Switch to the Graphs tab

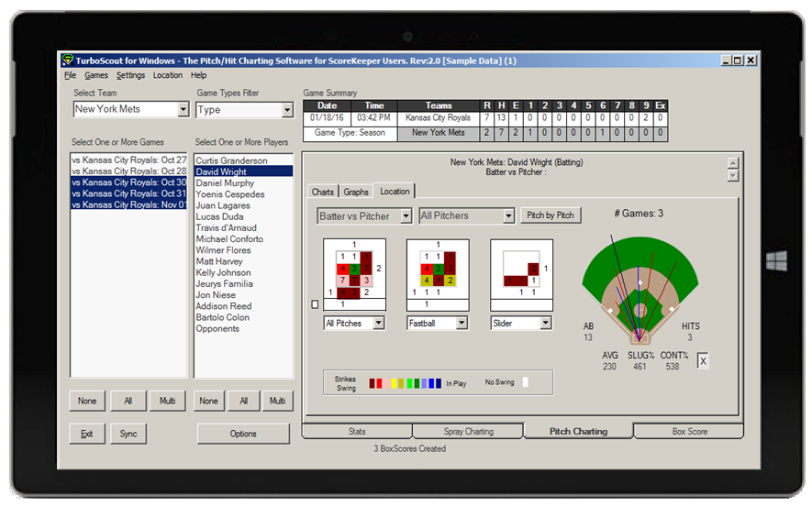tap(356, 192)
